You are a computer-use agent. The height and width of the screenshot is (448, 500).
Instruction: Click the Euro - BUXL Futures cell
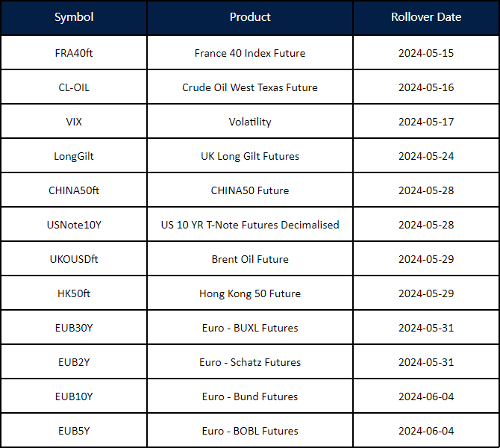point(250,328)
